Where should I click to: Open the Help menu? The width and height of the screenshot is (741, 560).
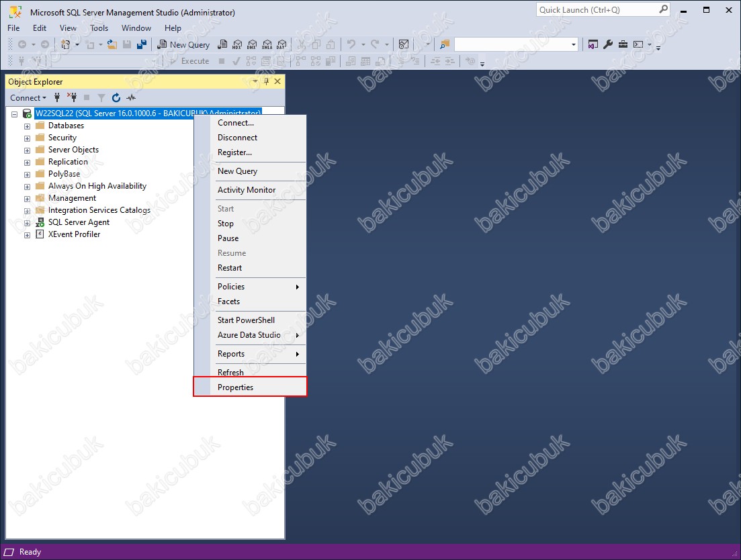click(x=173, y=28)
